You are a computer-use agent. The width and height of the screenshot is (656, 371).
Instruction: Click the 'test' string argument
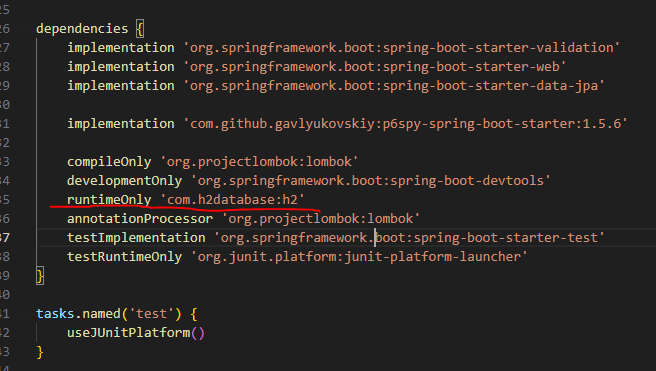point(151,314)
